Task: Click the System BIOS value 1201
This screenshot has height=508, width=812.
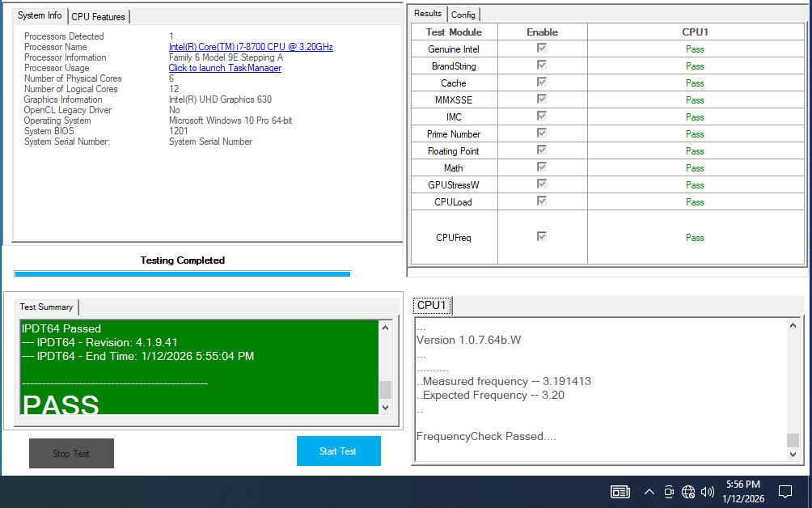Action: [x=178, y=131]
